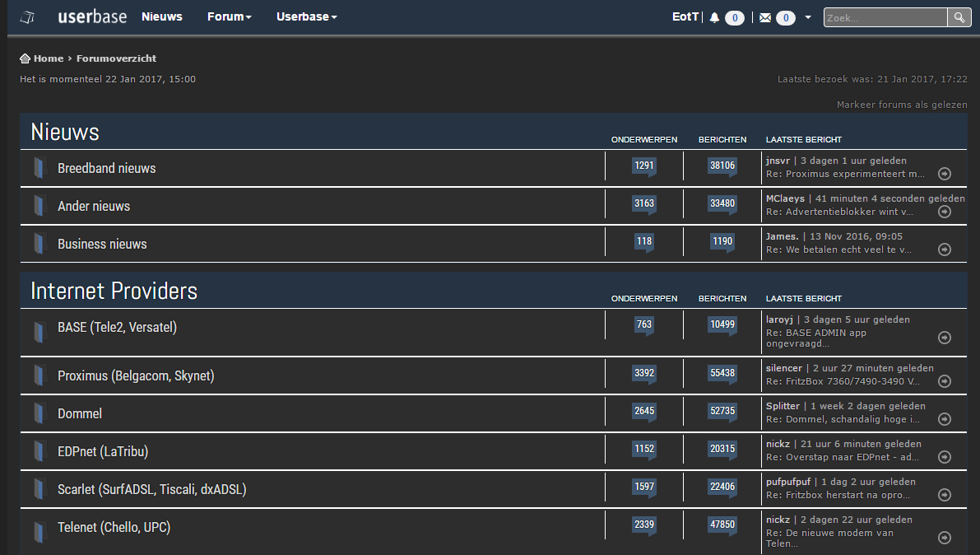
Task: Click the EDPnet forum folder icon
Action: point(39,451)
